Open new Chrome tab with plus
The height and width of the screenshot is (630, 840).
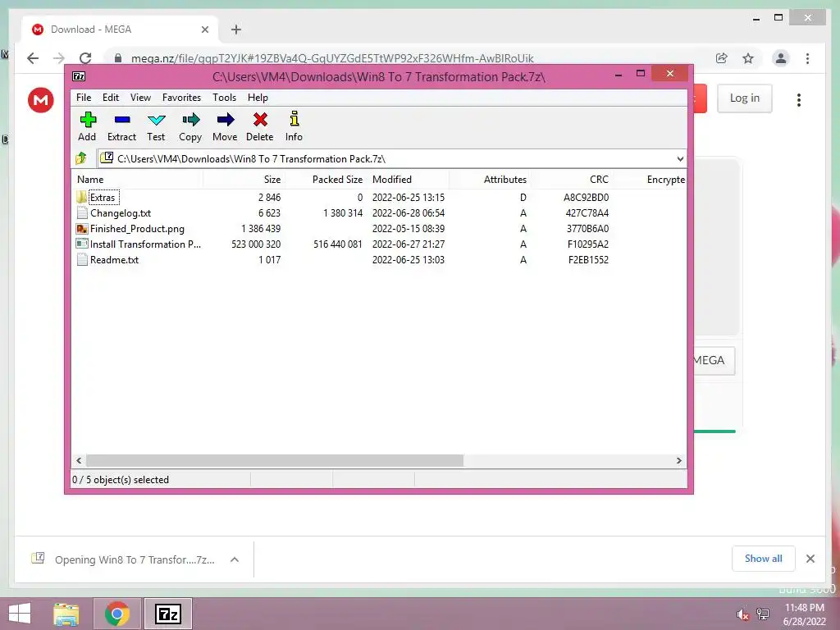click(x=236, y=30)
